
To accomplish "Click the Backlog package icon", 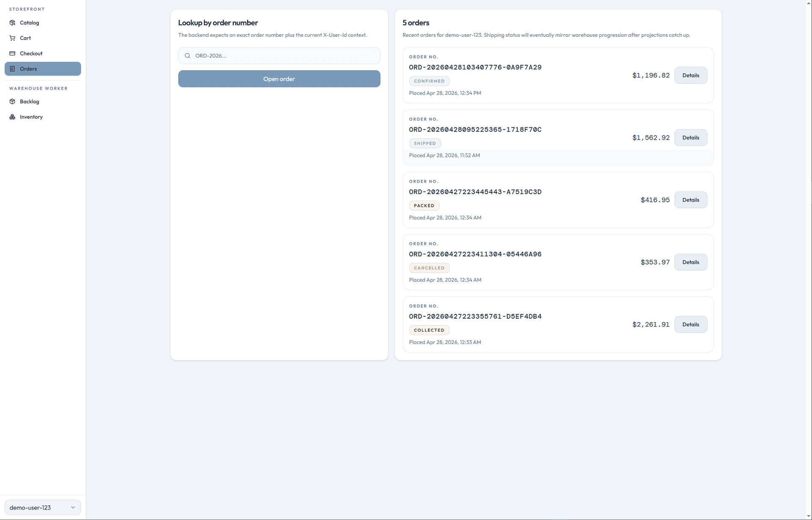I will [x=12, y=102].
